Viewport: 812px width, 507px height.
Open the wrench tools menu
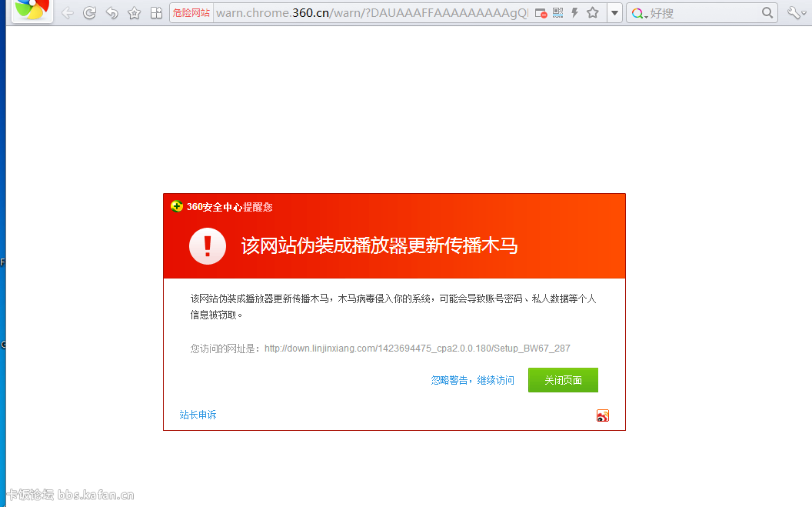coord(796,13)
